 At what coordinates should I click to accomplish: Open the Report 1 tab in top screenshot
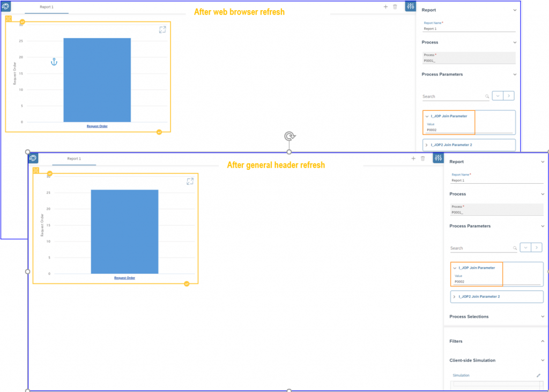tap(47, 7)
